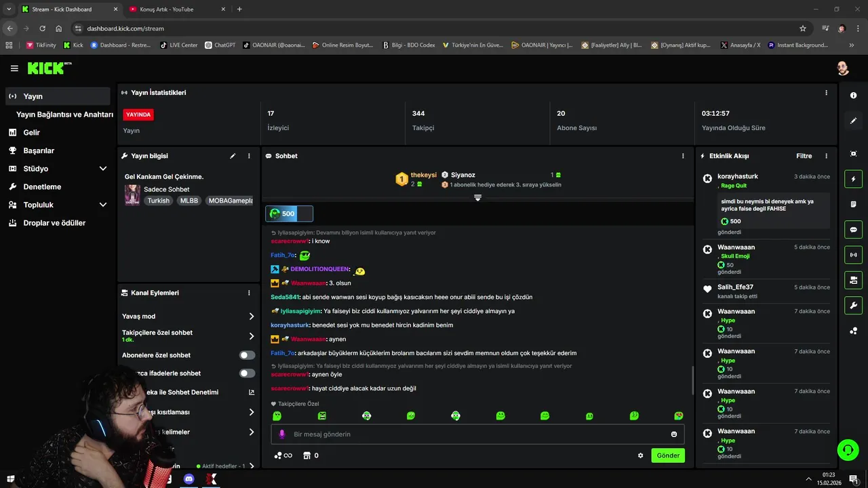Viewport: 868px width, 488px height.
Task: Open external link icon of Sohbet Denetimi
Action: point(252,392)
